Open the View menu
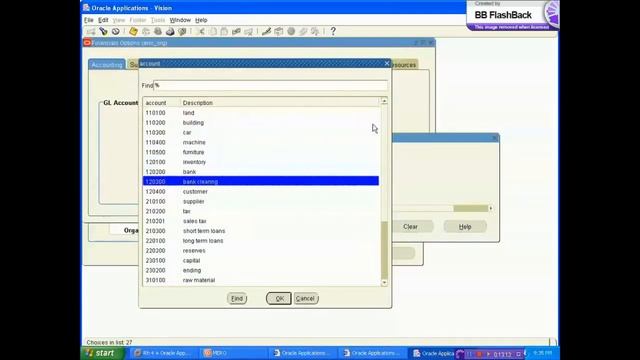This screenshot has width=640, height=360. click(x=119, y=20)
